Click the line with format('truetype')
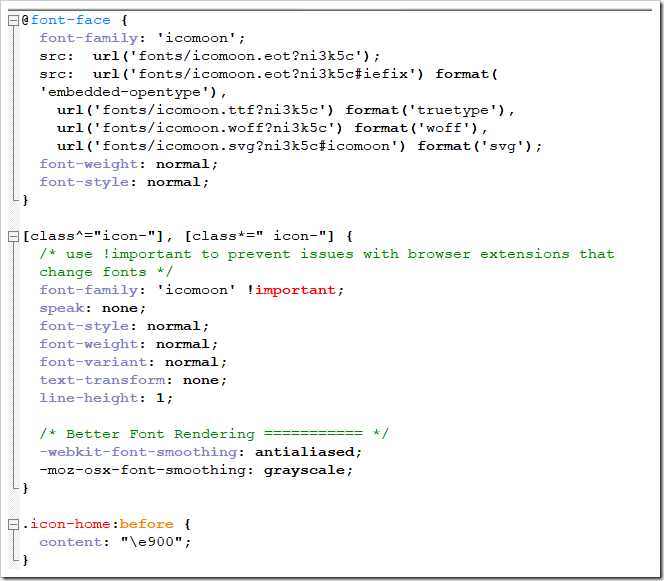 tap(286, 110)
